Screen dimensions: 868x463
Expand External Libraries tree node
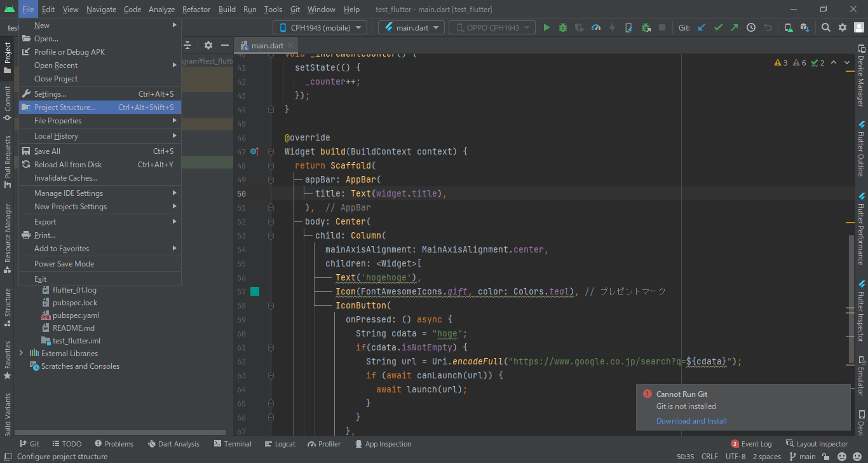point(21,353)
